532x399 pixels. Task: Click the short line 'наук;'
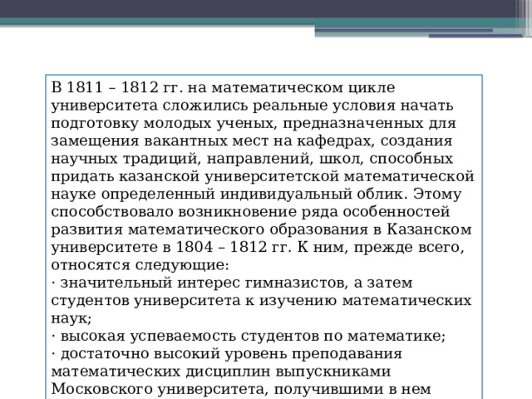point(71,318)
